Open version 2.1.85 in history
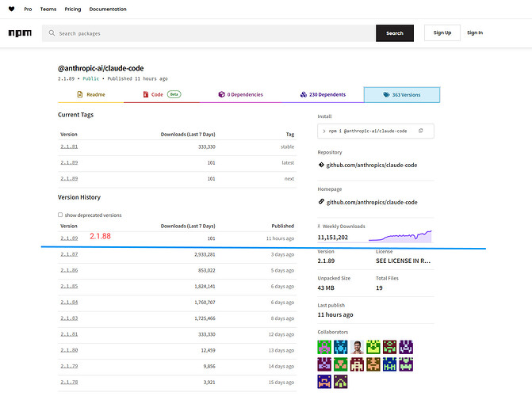Viewport: 532px width, 396px height. pos(69,286)
